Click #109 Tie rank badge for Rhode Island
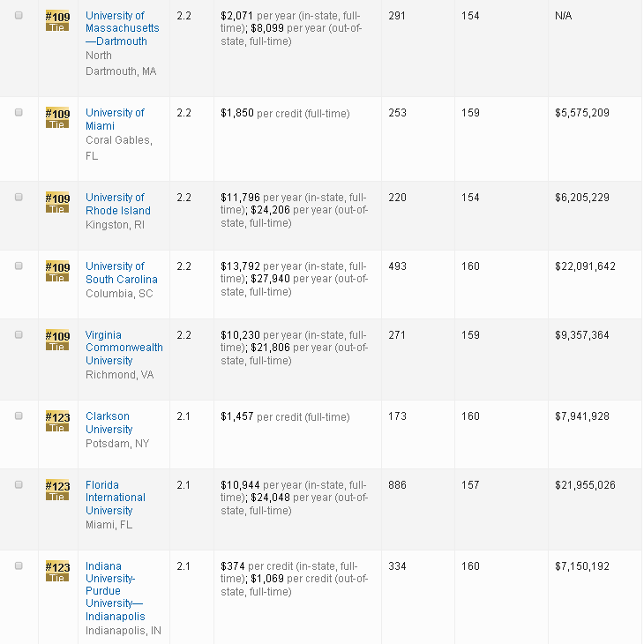Screen dimensions: 644x644 coord(56,202)
